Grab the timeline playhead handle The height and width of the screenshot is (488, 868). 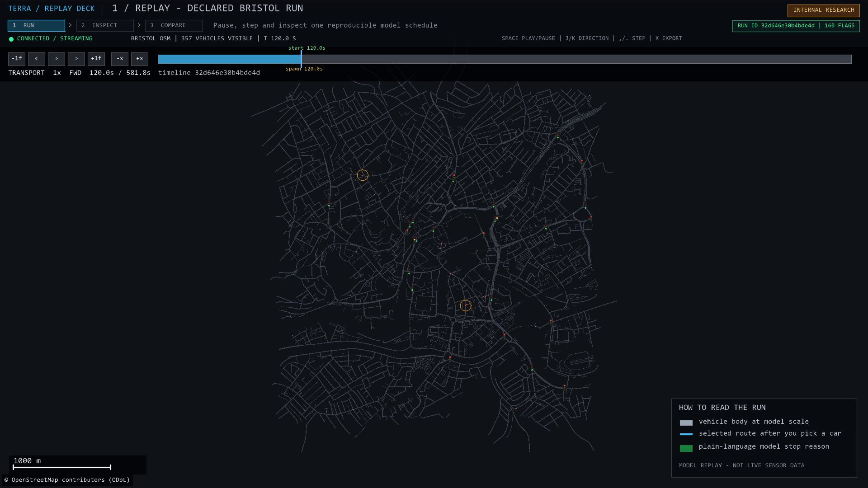(x=301, y=59)
